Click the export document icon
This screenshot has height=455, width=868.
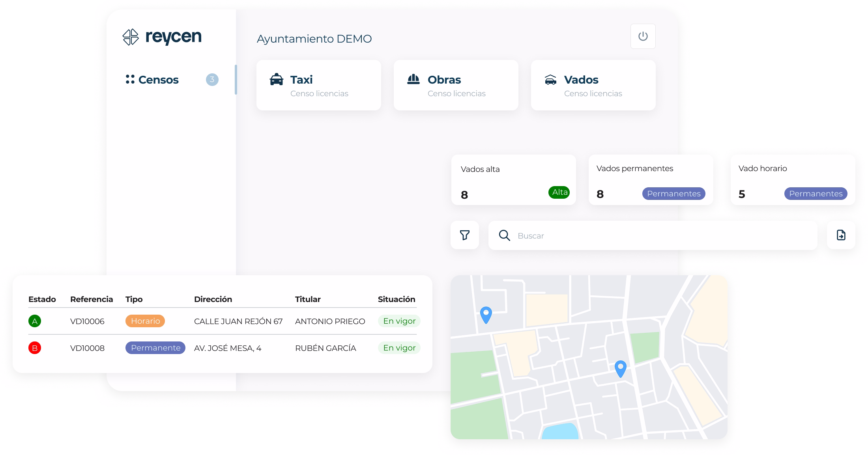tap(841, 235)
